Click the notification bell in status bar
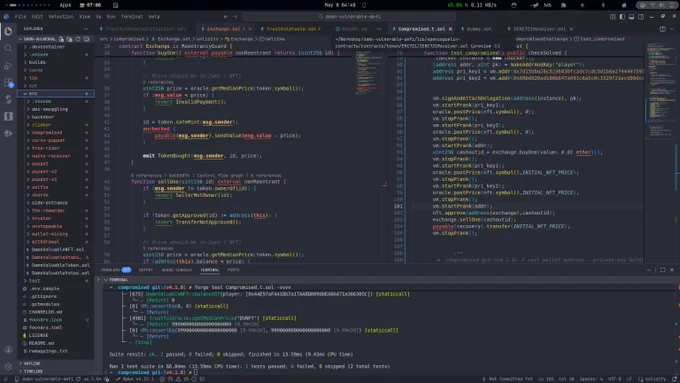This screenshot has width=680, height=383. [674, 379]
